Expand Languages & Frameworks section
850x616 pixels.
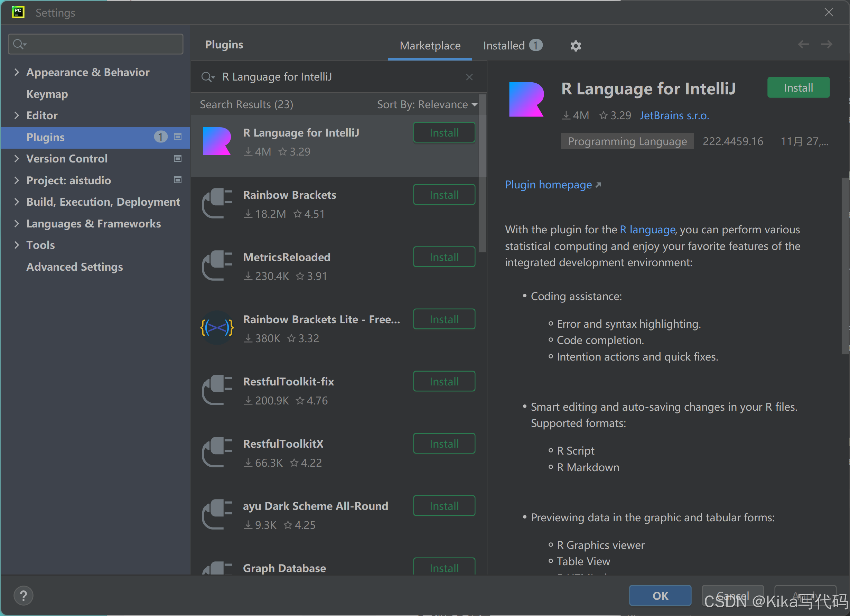(17, 224)
